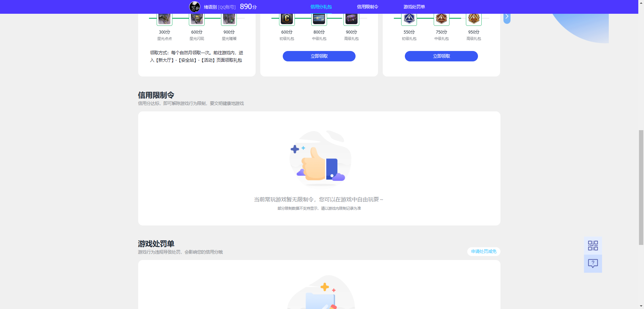The width and height of the screenshot is (644, 309).
Task: Click the 300分 score label
Action: (x=164, y=32)
